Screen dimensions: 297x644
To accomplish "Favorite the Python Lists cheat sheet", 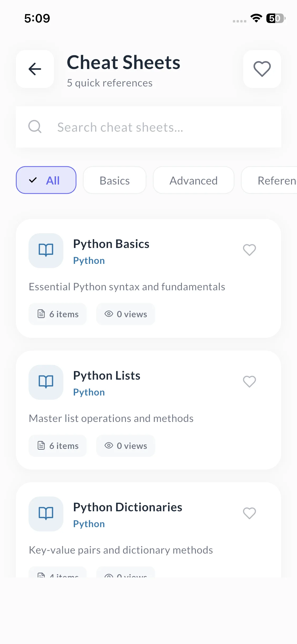I will 249,381.
